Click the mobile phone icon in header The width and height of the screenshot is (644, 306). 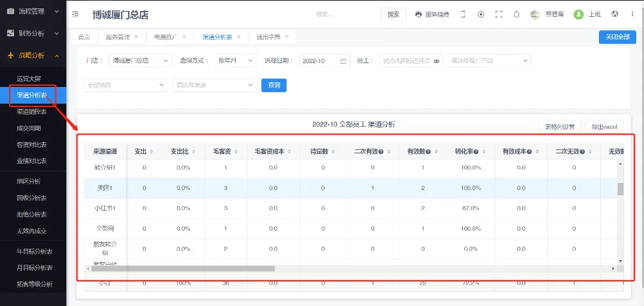[x=463, y=14]
